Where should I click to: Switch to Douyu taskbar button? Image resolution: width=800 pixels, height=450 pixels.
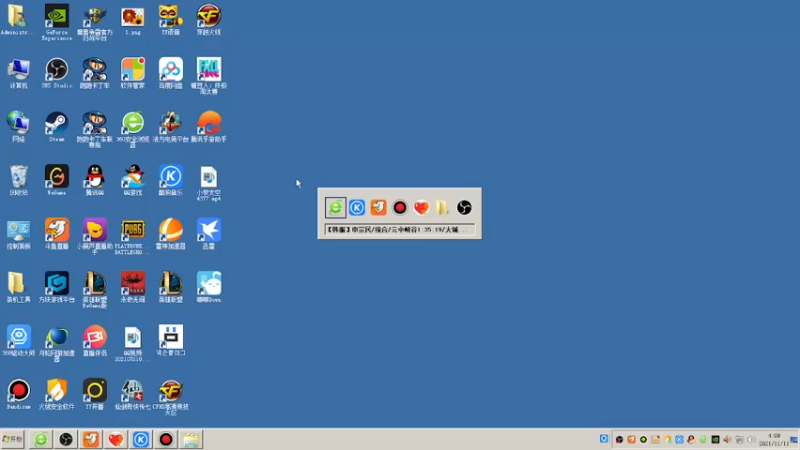point(91,439)
